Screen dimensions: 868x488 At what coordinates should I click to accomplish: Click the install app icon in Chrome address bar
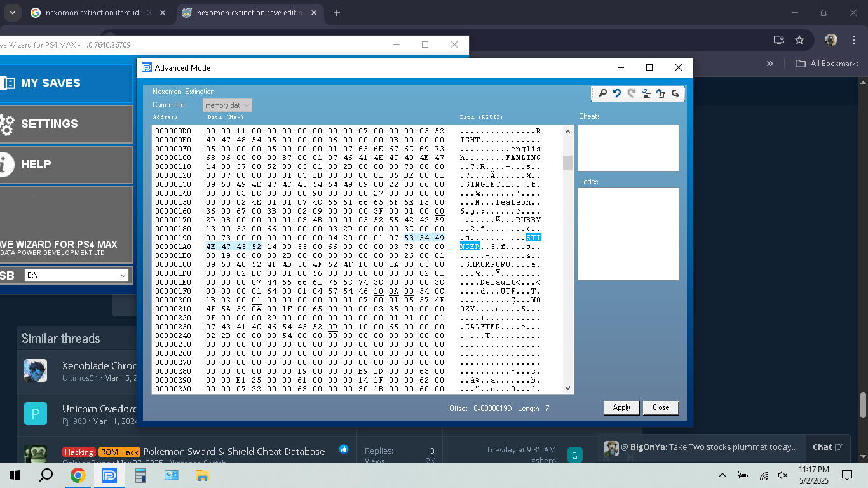point(778,40)
